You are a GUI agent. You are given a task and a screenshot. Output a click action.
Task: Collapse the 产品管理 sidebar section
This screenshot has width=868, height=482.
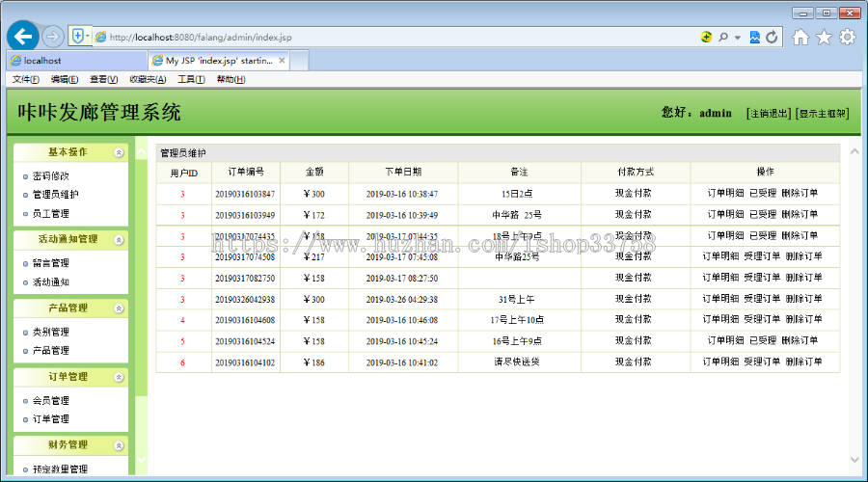pyautogui.click(x=119, y=308)
